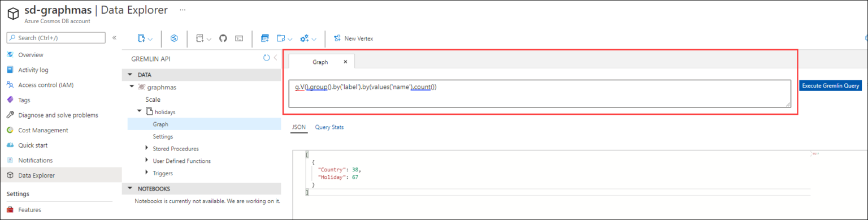
Task: Click the Overview globe icon
Action: click(10, 55)
